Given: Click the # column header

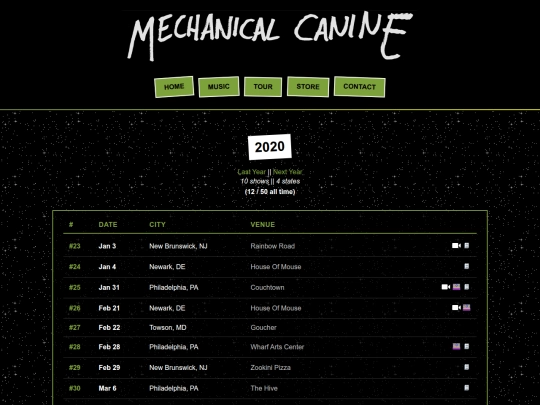Looking at the screenshot, I should pos(71,225).
